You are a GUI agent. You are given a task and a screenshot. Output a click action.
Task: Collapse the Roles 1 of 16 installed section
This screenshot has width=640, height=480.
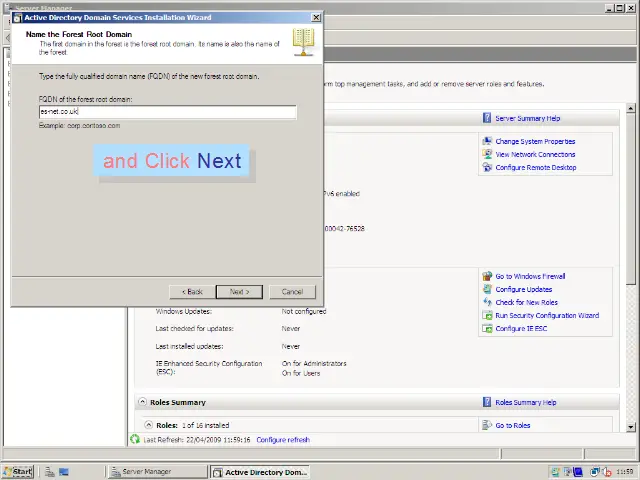pos(149,425)
